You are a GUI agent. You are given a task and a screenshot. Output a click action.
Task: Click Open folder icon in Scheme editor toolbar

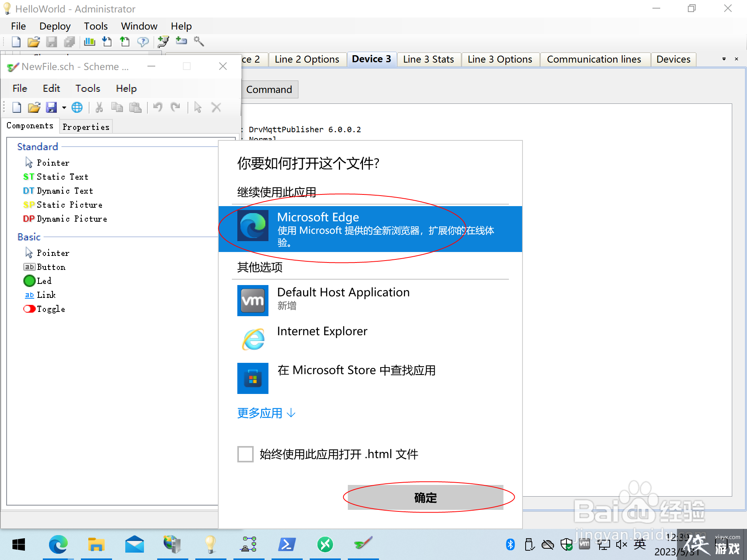point(34,107)
